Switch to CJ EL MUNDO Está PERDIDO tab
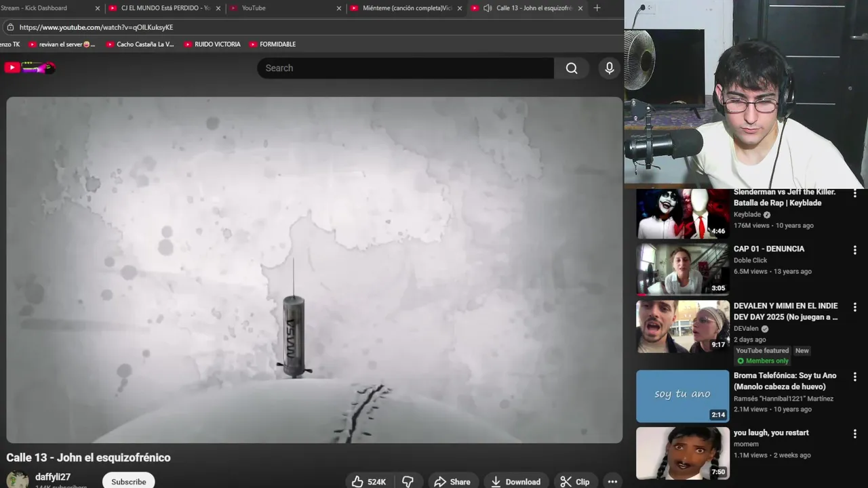Image resolution: width=868 pixels, height=488 pixels. click(165, 8)
